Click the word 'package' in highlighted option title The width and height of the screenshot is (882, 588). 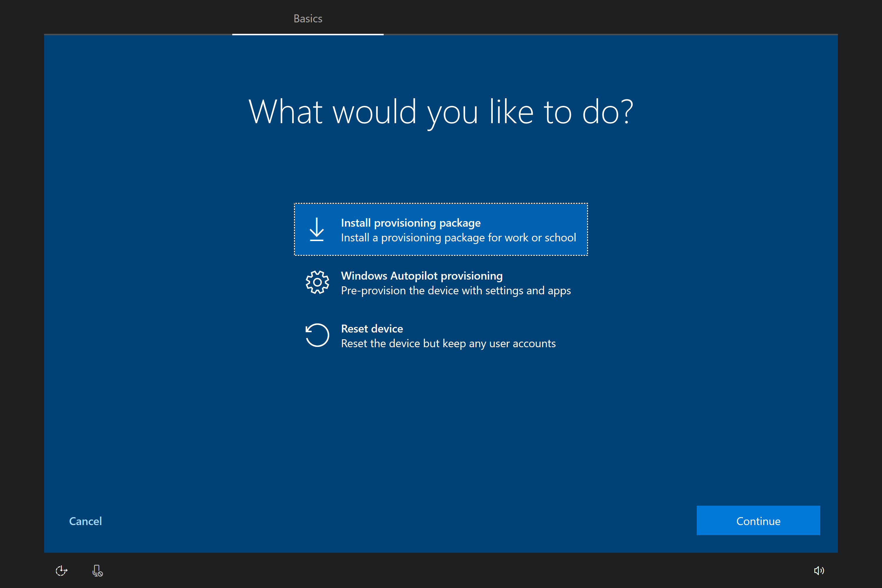pyautogui.click(x=460, y=223)
